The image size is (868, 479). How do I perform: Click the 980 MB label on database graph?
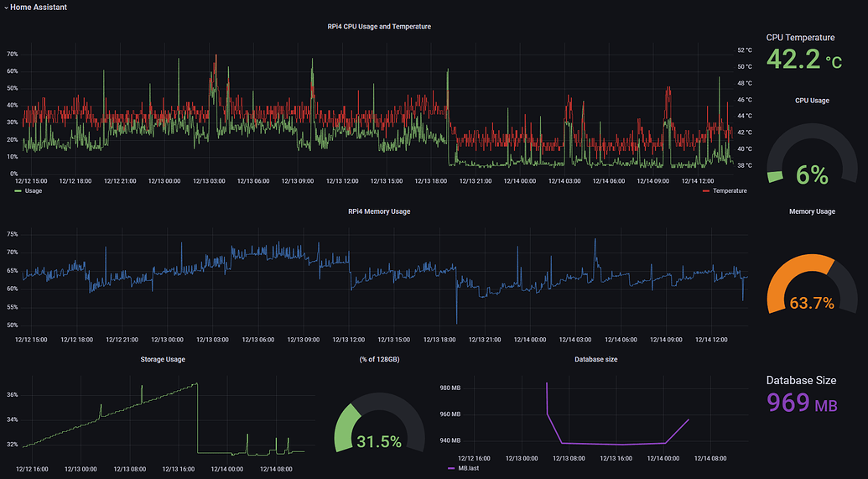coord(450,388)
